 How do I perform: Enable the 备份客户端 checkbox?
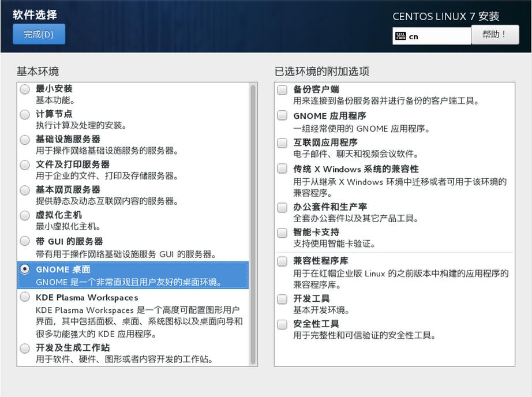point(282,89)
